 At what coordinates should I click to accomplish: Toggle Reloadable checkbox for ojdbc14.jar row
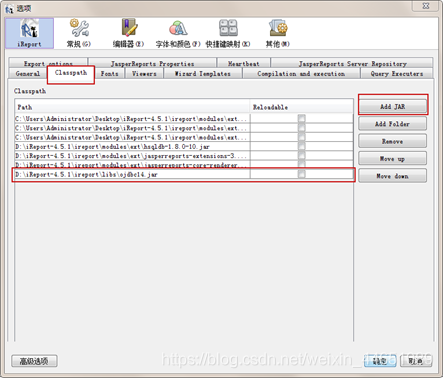click(302, 174)
